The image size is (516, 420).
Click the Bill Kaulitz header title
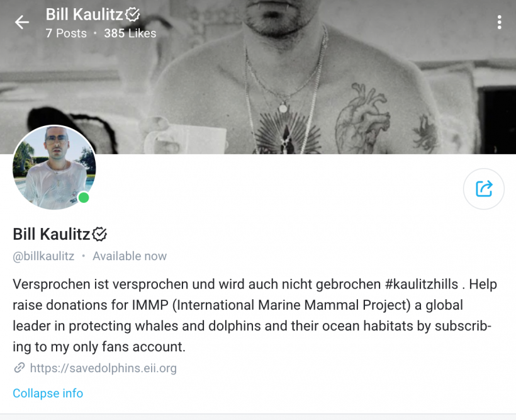(x=84, y=14)
